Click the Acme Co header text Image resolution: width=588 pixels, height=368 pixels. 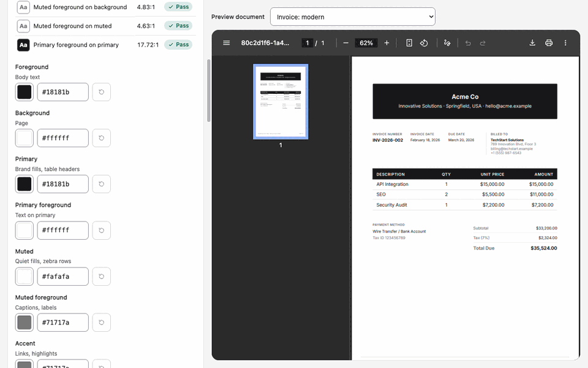465,96
